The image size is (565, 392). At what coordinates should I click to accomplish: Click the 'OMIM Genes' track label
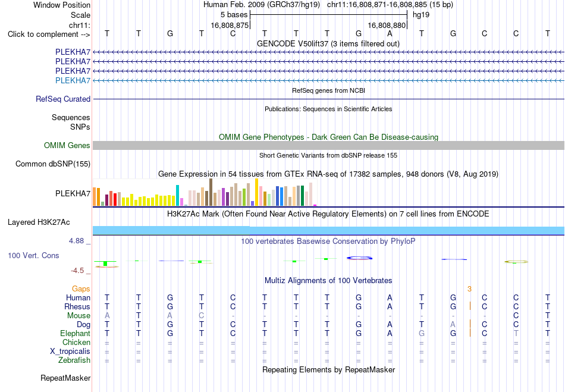[x=67, y=145]
